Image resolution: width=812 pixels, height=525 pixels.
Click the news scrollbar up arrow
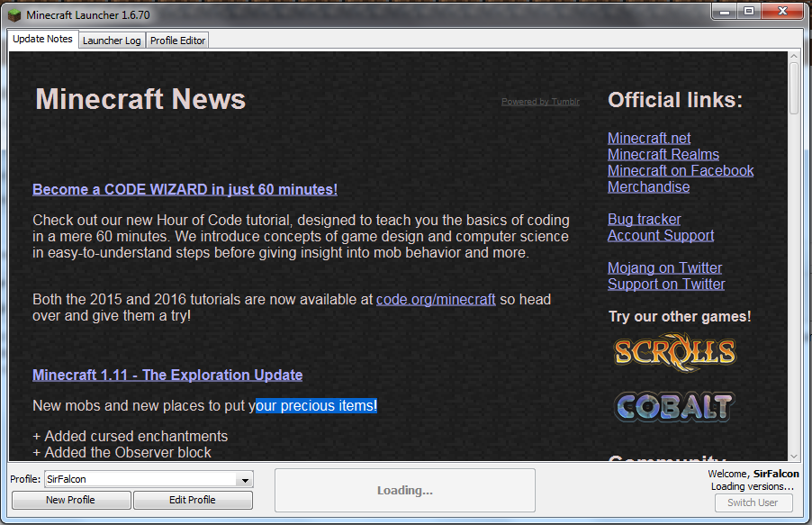tap(794, 56)
